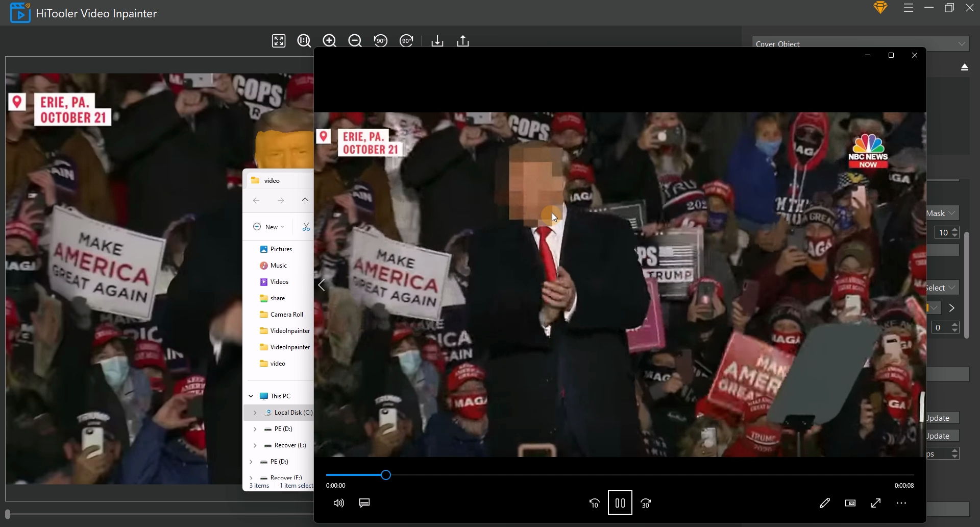This screenshot has width=980, height=527.
Task: Pause the video playback
Action: point(620,503)
